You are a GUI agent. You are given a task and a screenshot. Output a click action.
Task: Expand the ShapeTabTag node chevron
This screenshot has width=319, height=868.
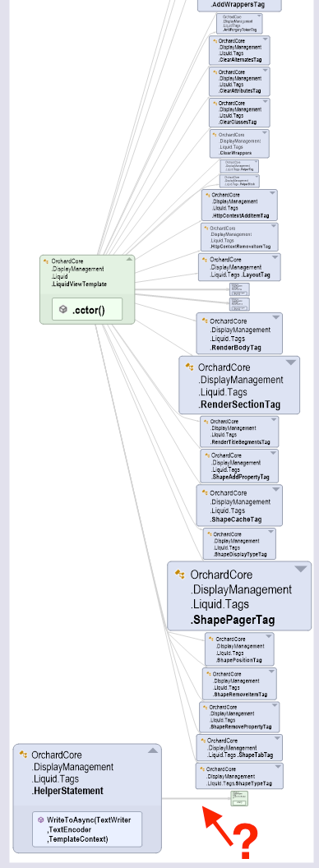(x=277, y=738)
